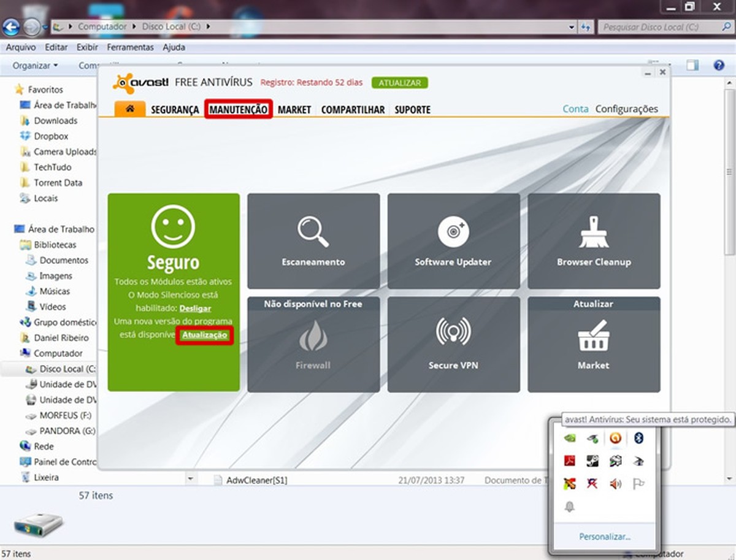Expand breadcrumb arrow after Disco Local (C:)
Screen dimensions: 736x560
209,27
